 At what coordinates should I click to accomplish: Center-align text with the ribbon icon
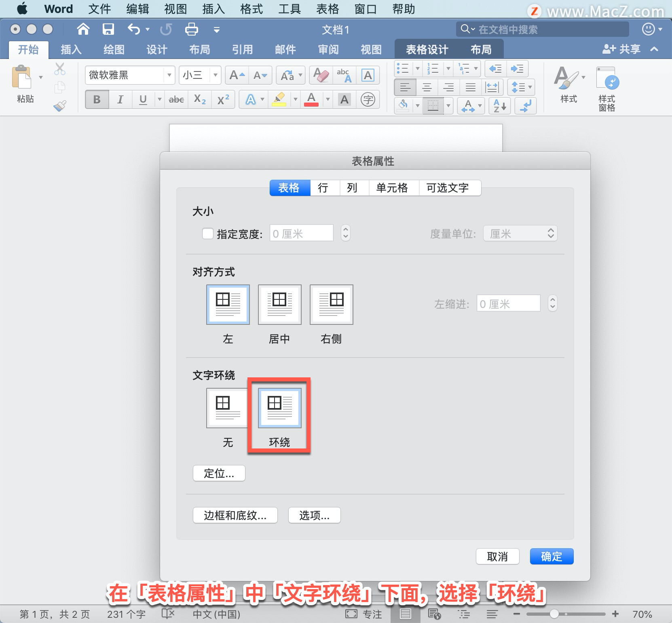point(427,87)
